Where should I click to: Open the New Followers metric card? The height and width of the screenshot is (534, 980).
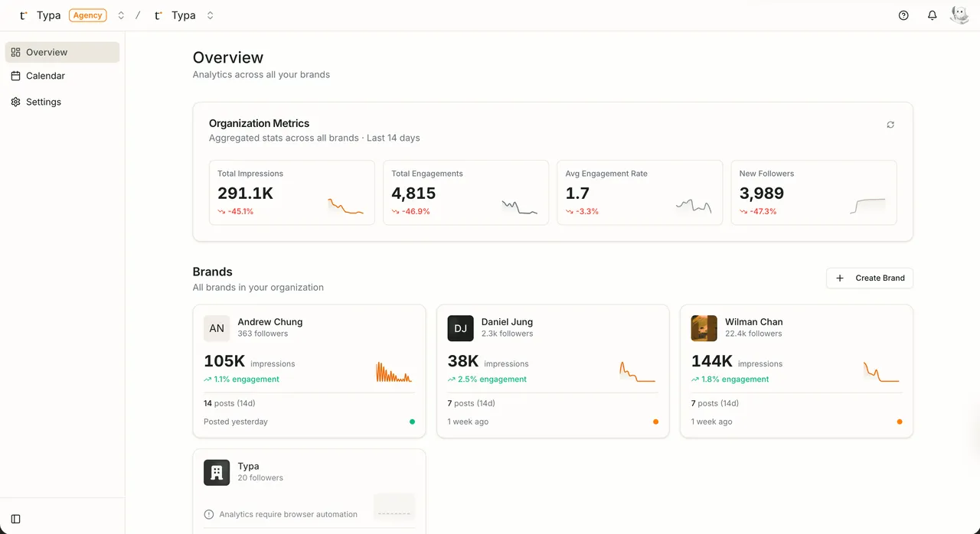[814, 192]
